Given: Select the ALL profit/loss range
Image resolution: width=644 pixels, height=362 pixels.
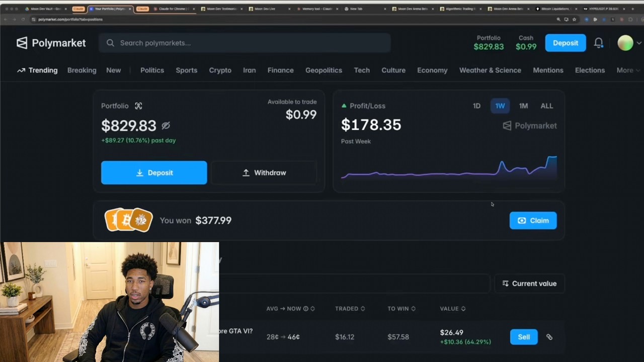Looking at the screenshot, I should tap(547, 106).
